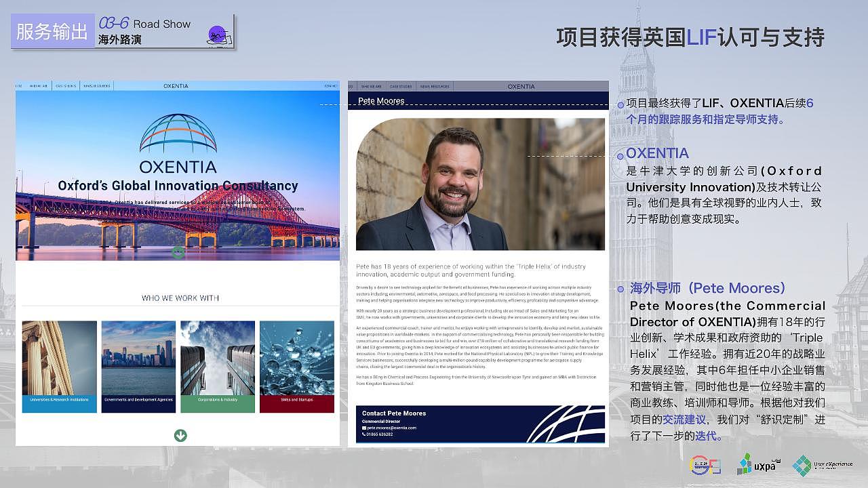Click the 海外路演 subtitle text
Image resolution: width=868 pixels, height=488 pixels.
(120, 39)
